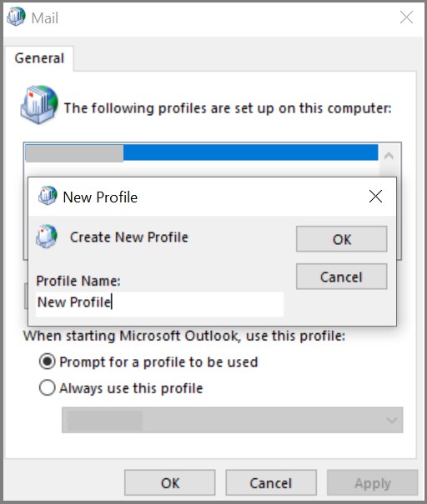
Task: Close the New Profile dialog
Action: [375, 196]
